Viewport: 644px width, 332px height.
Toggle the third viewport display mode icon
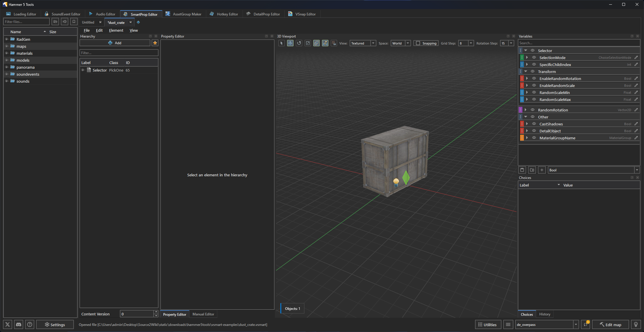click(334, 43)
